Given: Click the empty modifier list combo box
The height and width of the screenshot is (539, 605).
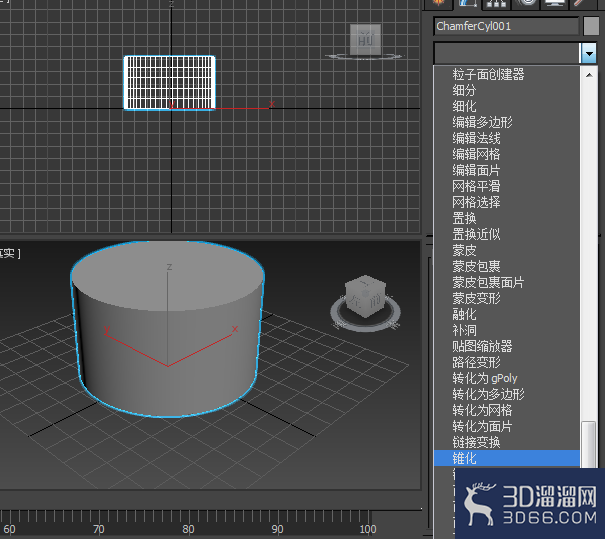Looking at the screenshot, I should click(507, 53).
